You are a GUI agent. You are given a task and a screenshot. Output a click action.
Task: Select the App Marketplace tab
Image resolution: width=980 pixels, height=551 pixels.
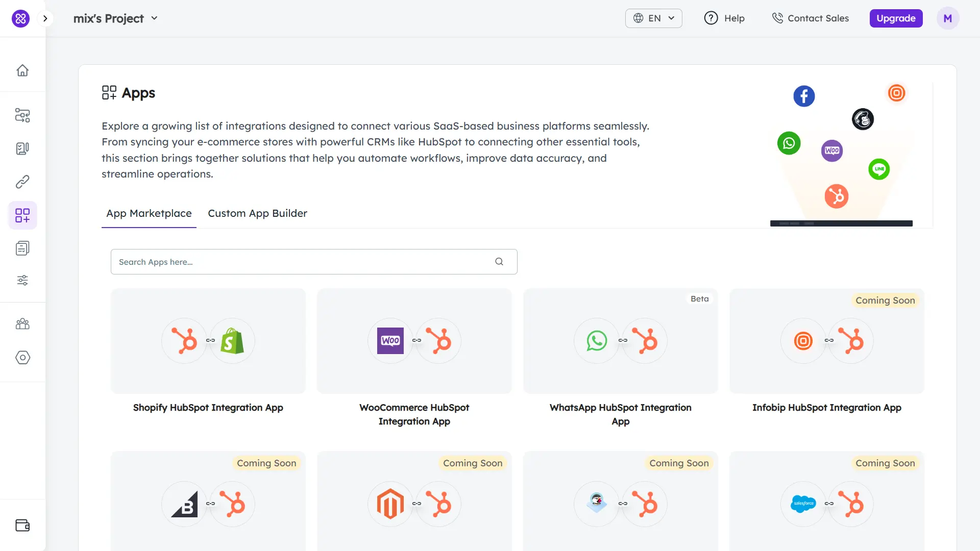pyautogui.click(x=149, y=213)
